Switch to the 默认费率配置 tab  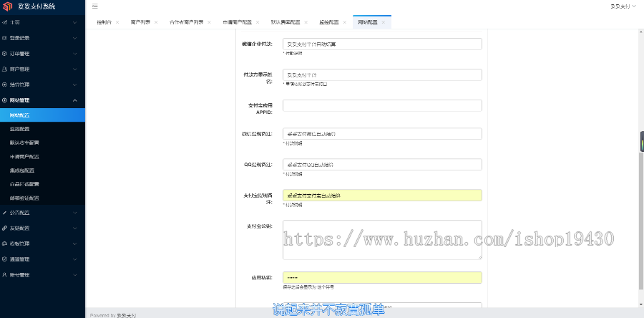tap(286, 23)
